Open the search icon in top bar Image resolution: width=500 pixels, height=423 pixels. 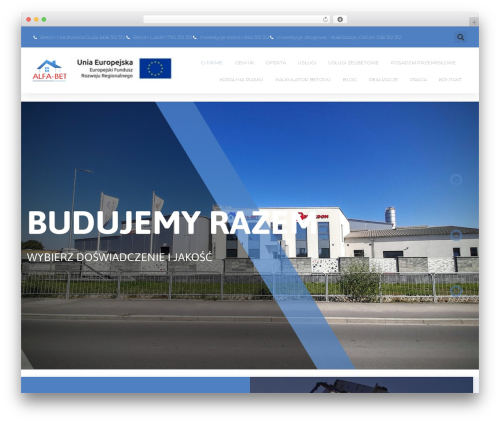click(x=460, y=37)
